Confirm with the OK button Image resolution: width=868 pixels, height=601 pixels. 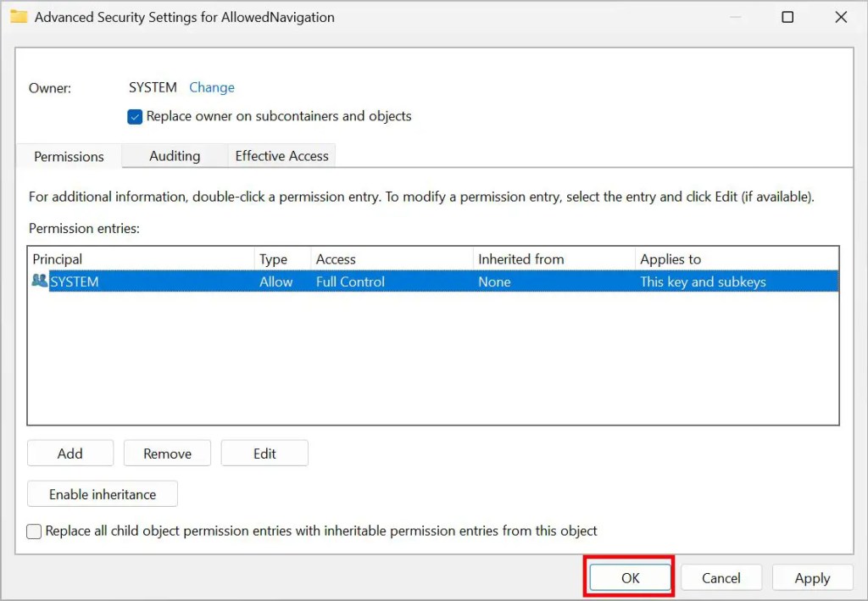click(631, 578)
